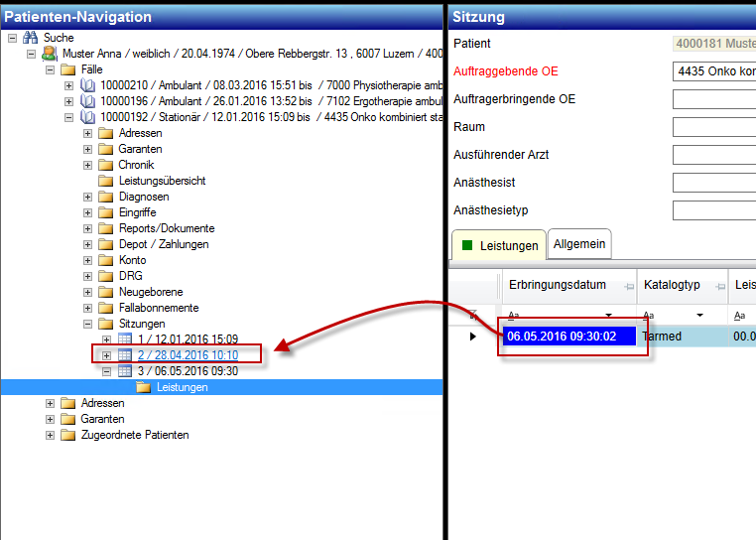This screenshot has width=756, height=540.
Task: Click the Eingriffe folder icon
Action: tap(105, 212)
